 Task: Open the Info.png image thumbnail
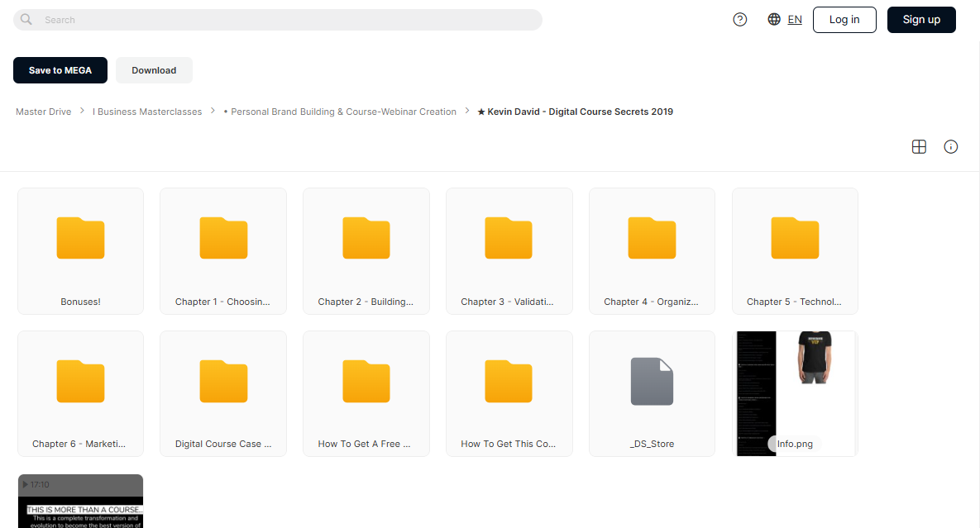(795, 393)
